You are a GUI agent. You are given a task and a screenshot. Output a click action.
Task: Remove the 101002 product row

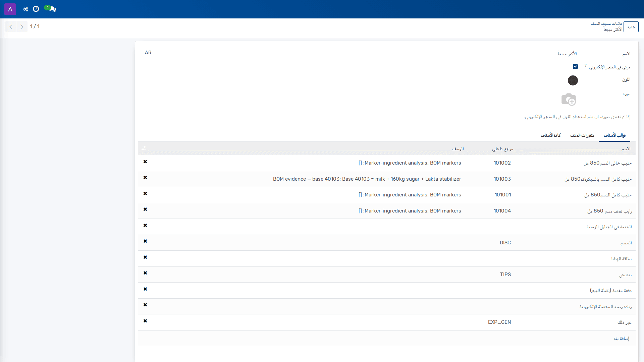pyautogui.click(x=145, y=162)
